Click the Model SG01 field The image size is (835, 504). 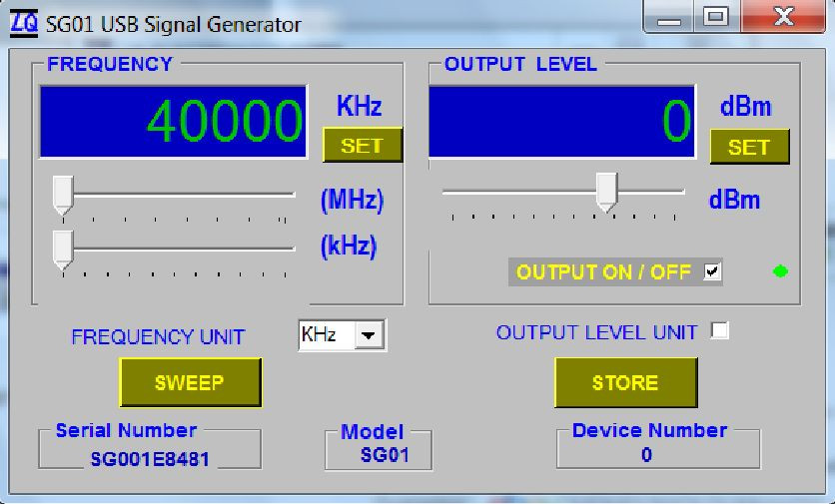coord(379,451)
